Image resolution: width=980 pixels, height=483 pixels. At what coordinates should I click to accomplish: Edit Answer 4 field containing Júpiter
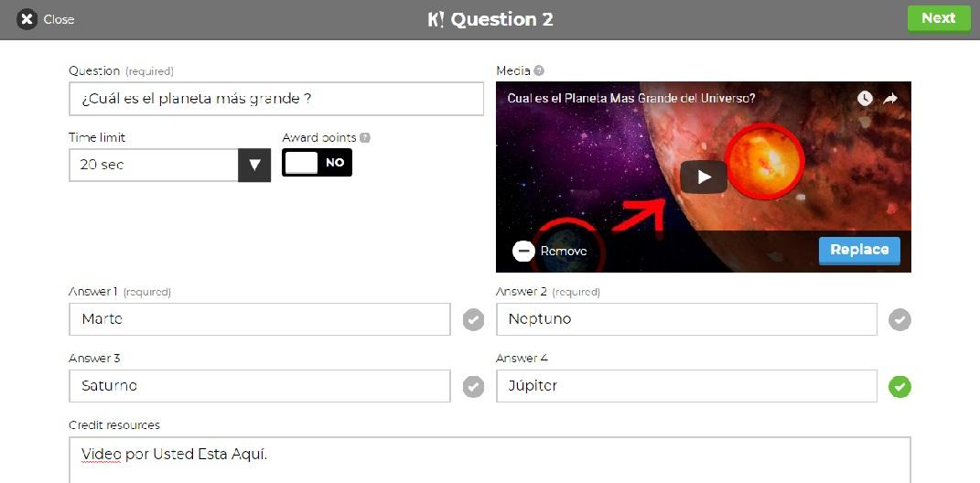pyautogui.click(x=686, y=386)
